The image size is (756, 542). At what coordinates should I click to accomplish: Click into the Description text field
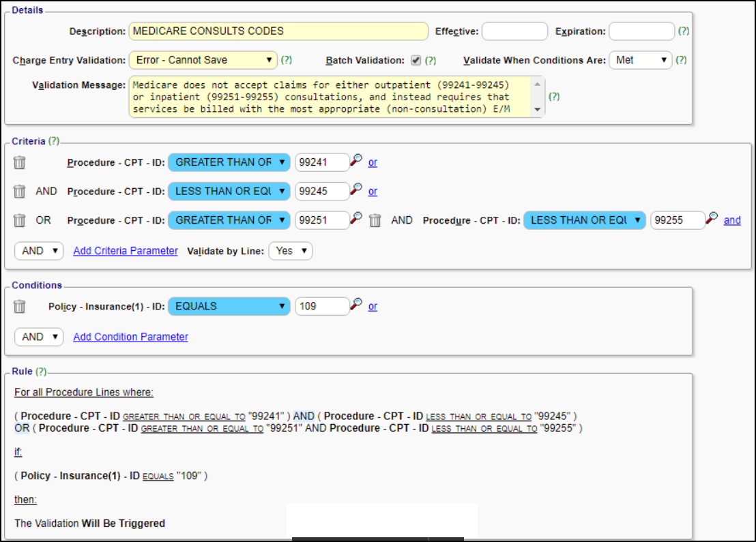coord(278,31)
